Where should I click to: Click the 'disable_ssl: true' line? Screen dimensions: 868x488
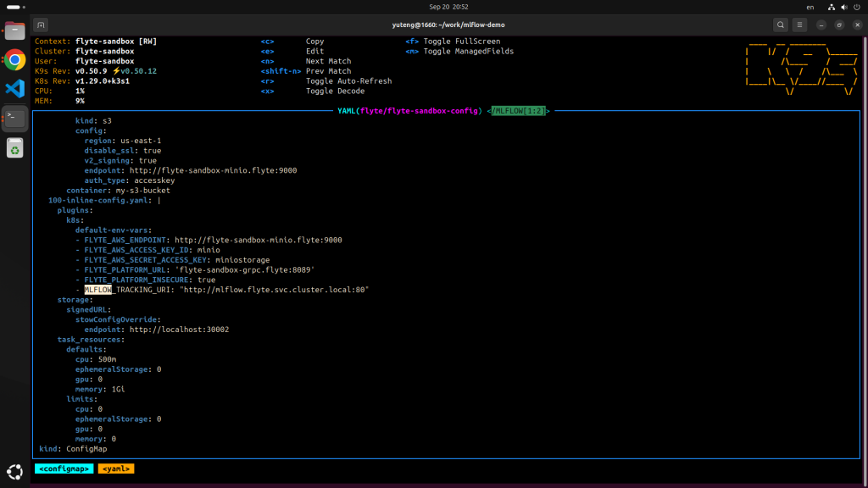(123, 151)
